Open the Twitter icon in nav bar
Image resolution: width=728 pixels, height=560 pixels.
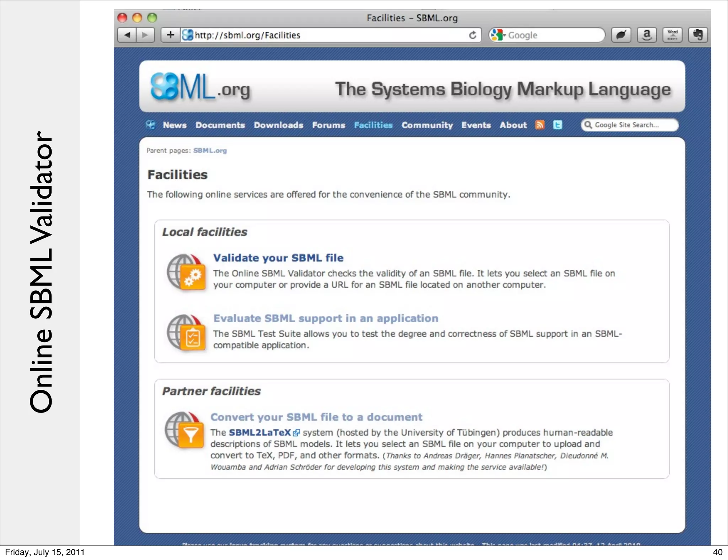tap(557, 125)
